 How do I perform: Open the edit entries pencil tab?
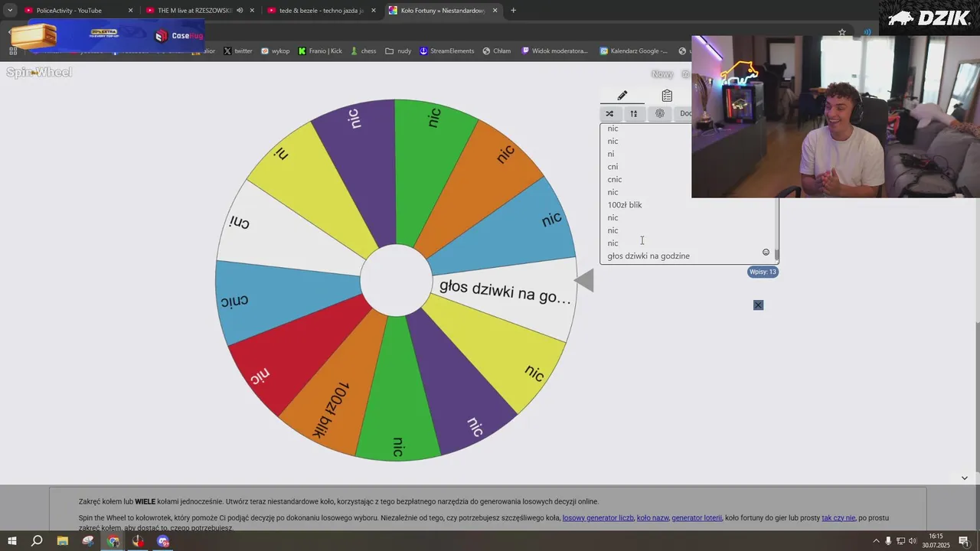click(622, 96)
